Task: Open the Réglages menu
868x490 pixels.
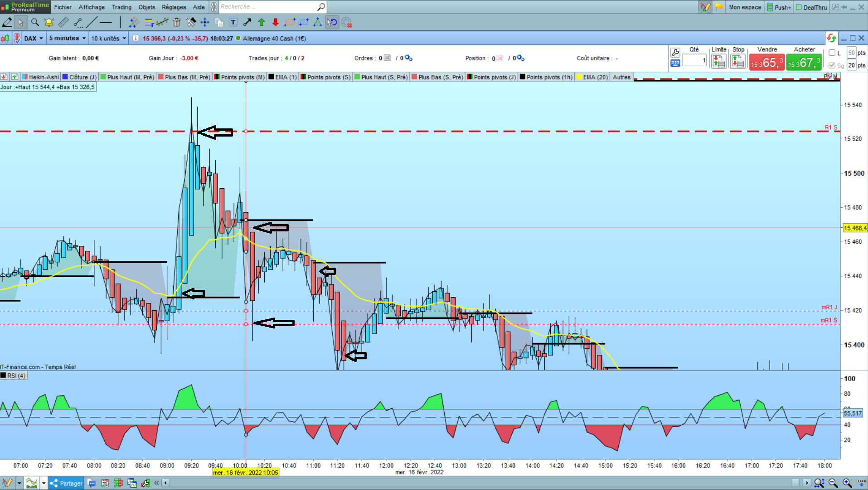Action: 174,7
